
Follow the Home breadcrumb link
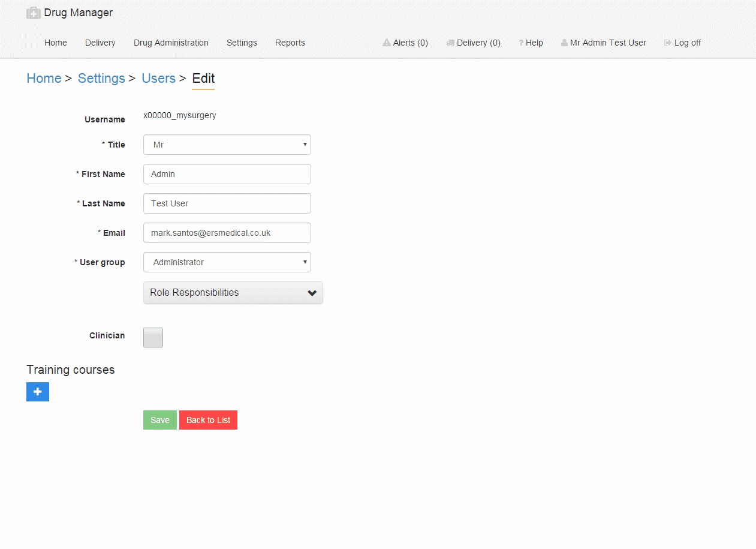(44, 79)
